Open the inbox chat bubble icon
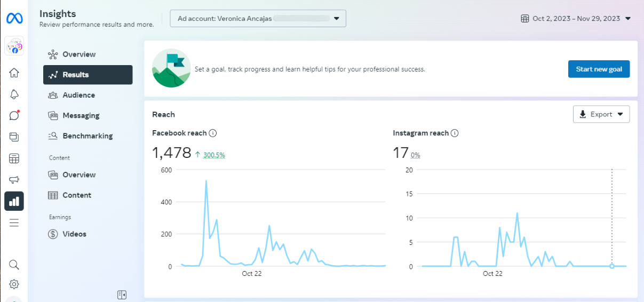Screen dimensions: 644x302 [14, 115]
